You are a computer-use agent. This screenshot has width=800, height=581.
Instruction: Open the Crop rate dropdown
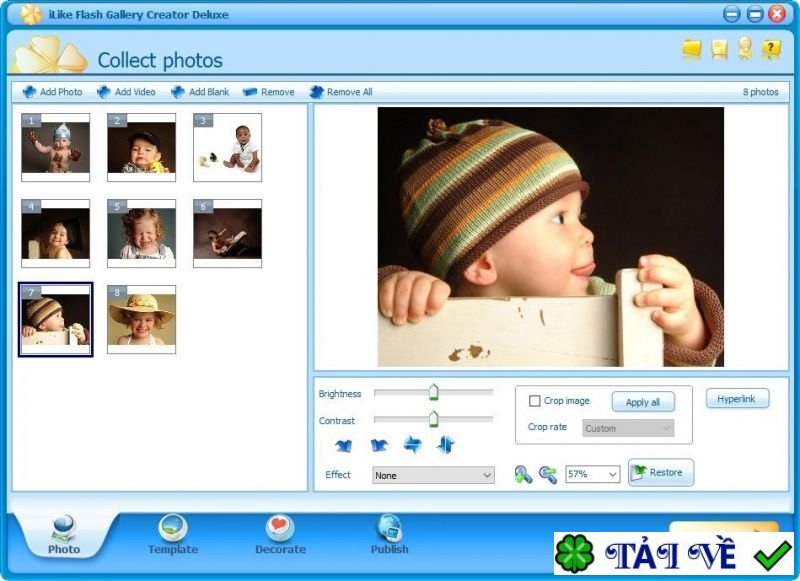(627, 427)
